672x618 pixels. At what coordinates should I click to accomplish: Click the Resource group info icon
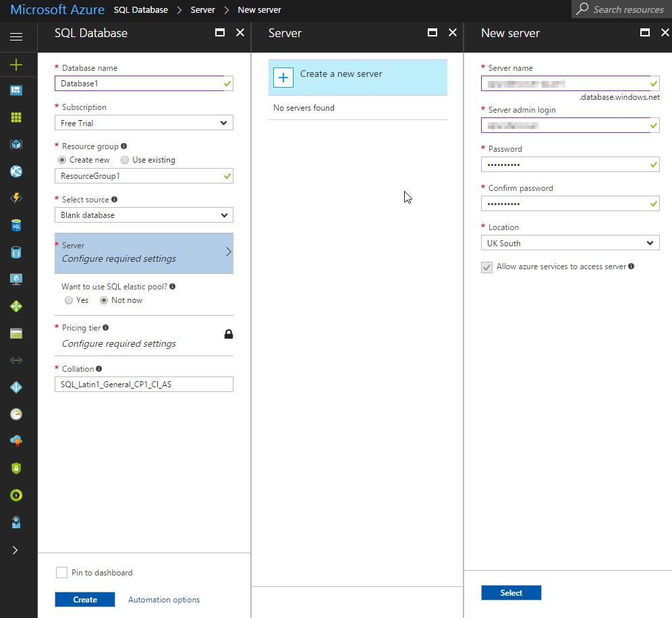124,146
